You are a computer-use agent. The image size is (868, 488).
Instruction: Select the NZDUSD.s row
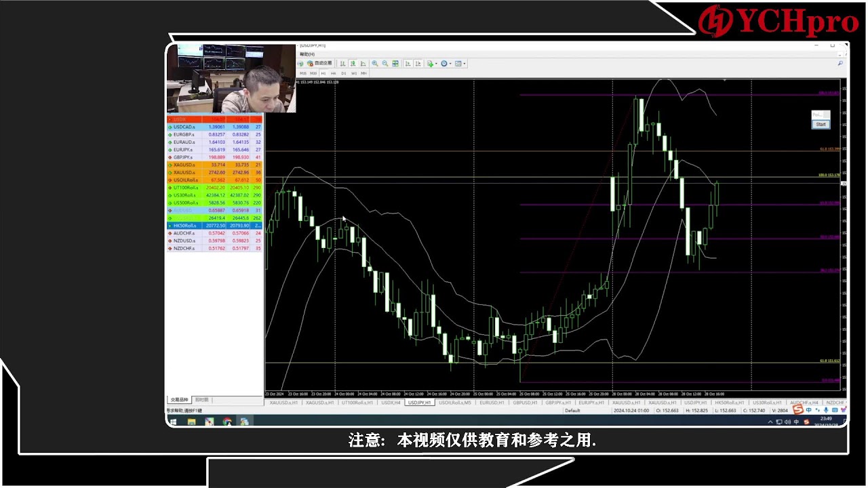pos(214,241)
